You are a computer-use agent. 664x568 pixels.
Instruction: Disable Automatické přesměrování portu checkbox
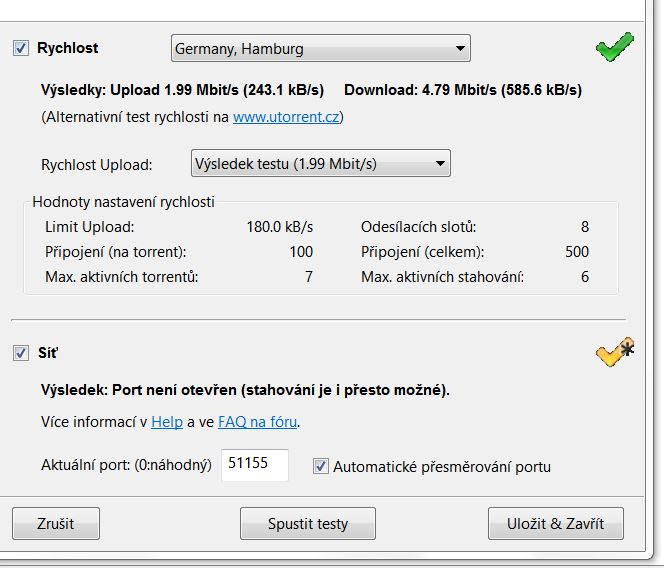pyautogui.click(x=321, y=466)
